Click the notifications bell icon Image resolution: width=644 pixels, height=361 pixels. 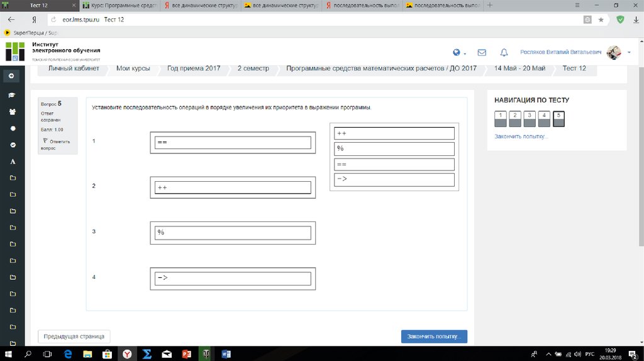pos(504,53)
